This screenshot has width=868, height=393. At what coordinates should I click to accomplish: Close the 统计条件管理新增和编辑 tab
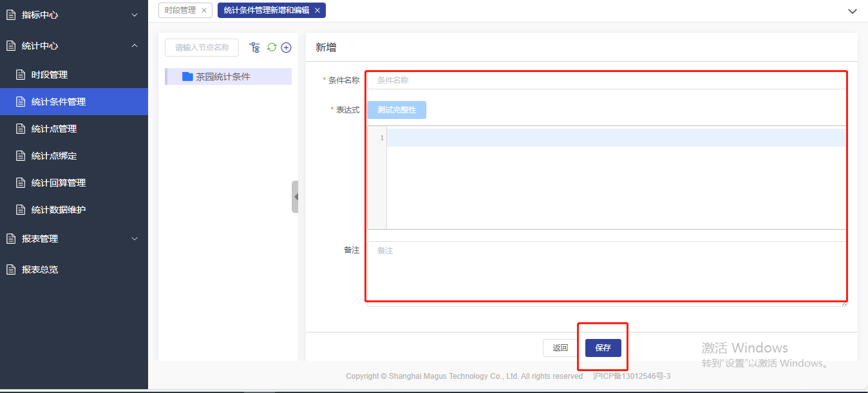317,10
